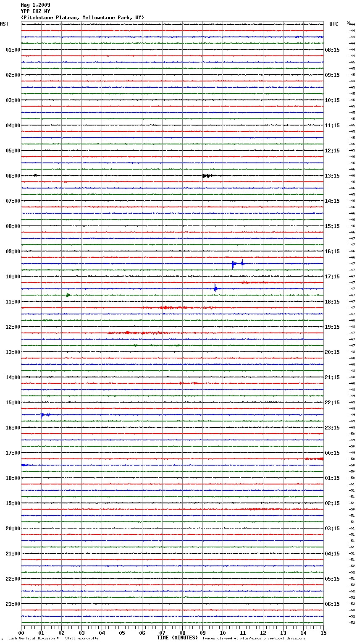Screen dimensions: 357x644
Task: Click the "TIME (MINUTES)" axis title
Action: tap(177, 638)
